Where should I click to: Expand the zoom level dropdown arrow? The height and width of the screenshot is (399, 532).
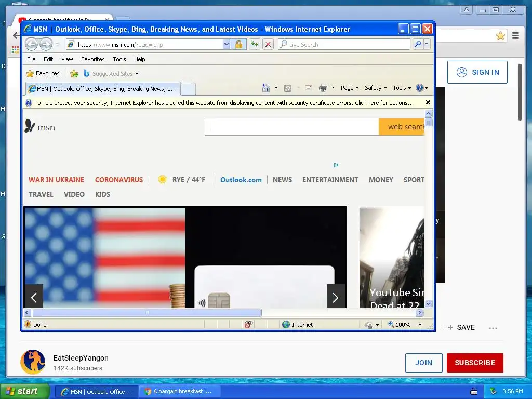(420, 325)
